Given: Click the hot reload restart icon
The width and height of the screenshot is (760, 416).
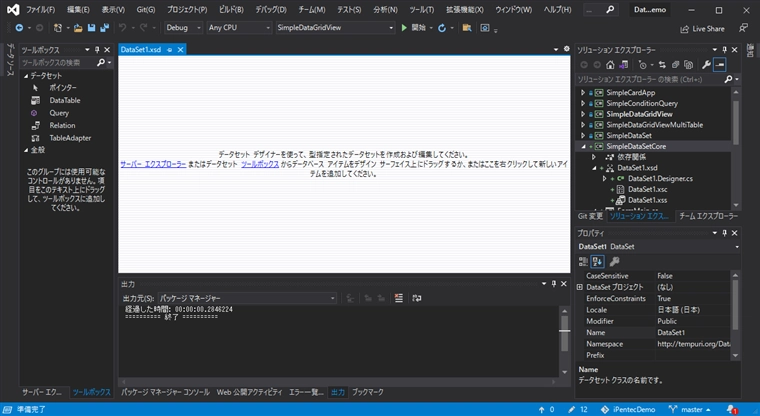Looking at the screenshot, I should pos(442,28).
